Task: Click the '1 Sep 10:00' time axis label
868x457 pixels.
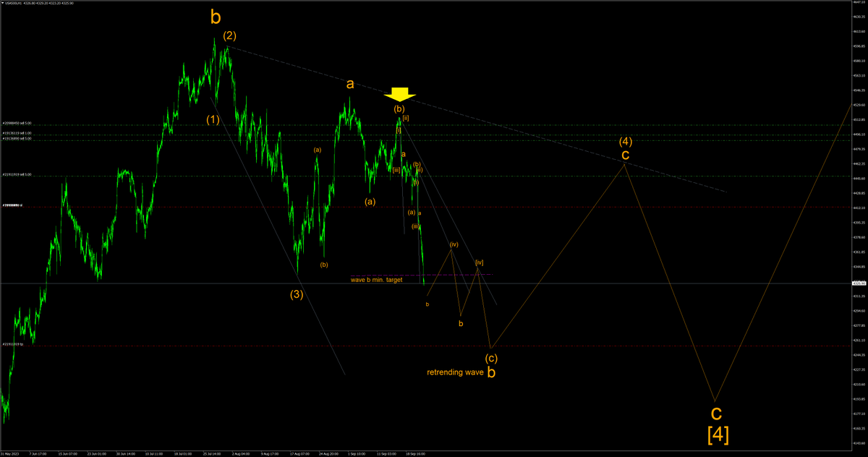Action: [357, 454]
